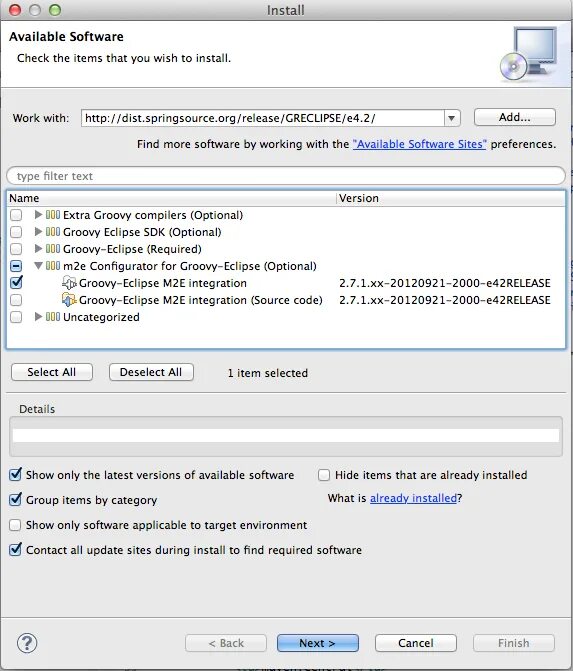The width and height of the screenshot is (573, 671).
Task: Click the type filter text field
Action: coord(286,176)
